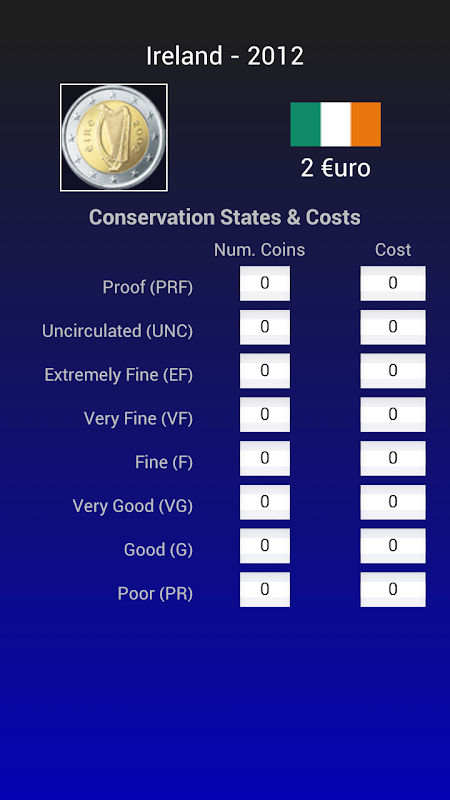Viewport: 450px width, 800px height.
Task: Focus the Poor (PR) cost field
Action: [393, 590]
